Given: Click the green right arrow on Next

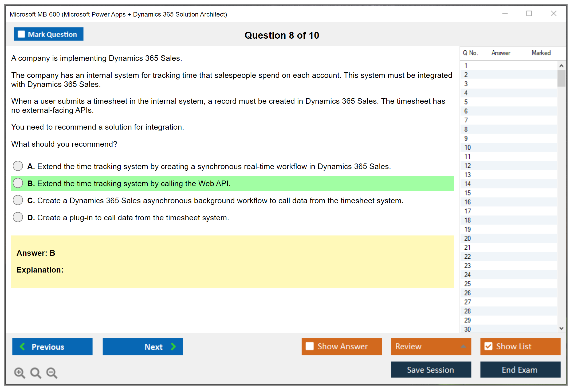Looking at the screenshot, I should point(173,346).
